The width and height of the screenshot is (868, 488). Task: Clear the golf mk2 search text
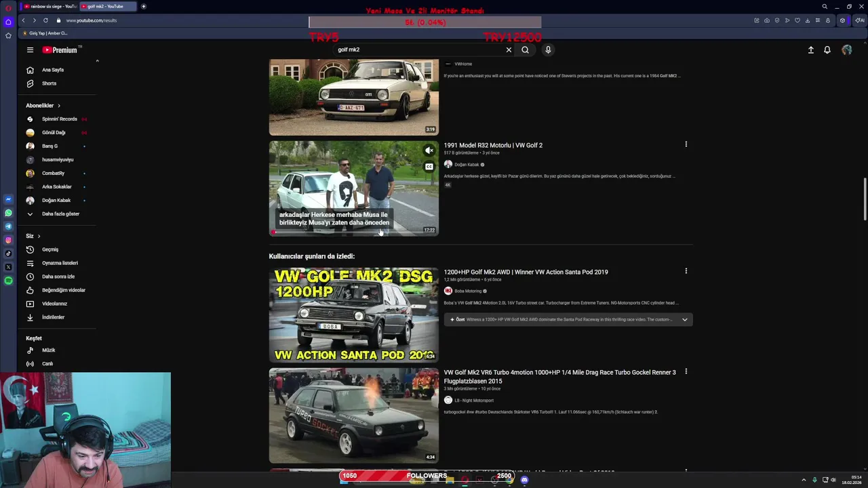[509, 49]
